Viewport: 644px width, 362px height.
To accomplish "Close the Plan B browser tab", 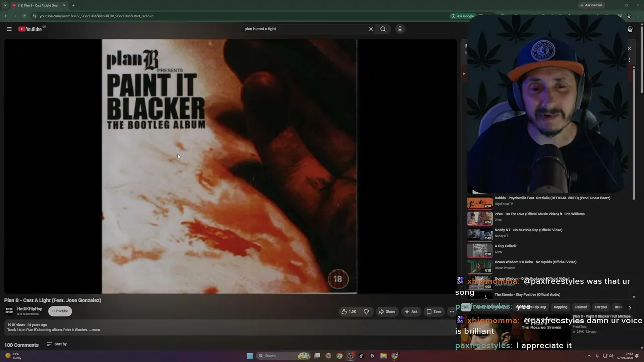I will pyautogui.click(x=64, y=5).
